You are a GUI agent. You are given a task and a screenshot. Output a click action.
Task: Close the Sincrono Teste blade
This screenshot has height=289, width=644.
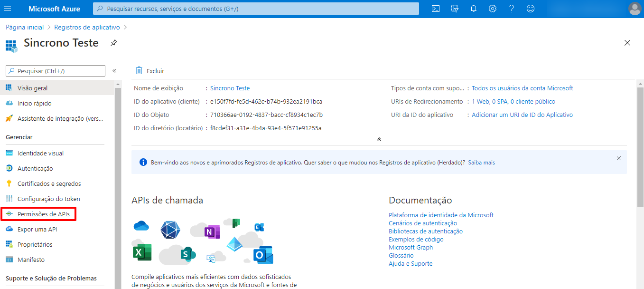pyautogui.click(x=627, y=43)
